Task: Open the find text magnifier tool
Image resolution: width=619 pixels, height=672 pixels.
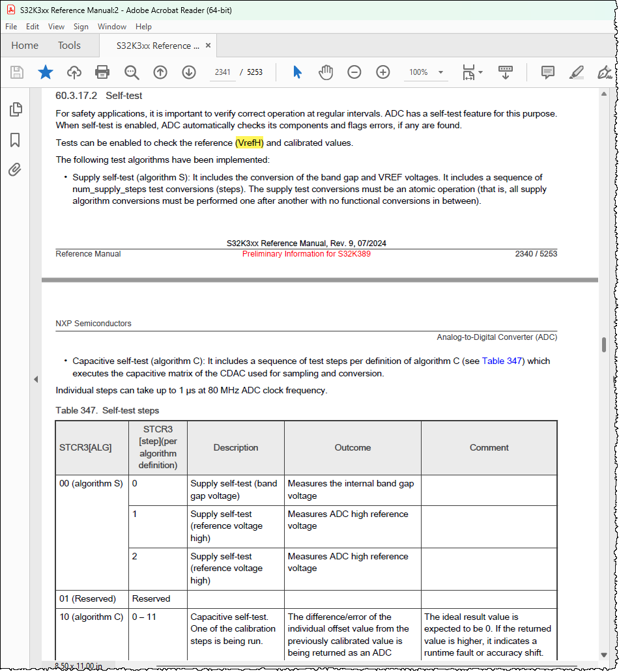Action: pos(131,72)
